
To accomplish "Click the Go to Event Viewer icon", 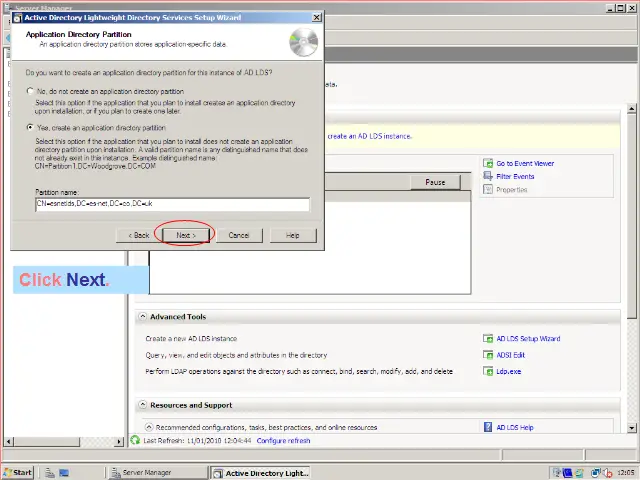I will (488, 163).
